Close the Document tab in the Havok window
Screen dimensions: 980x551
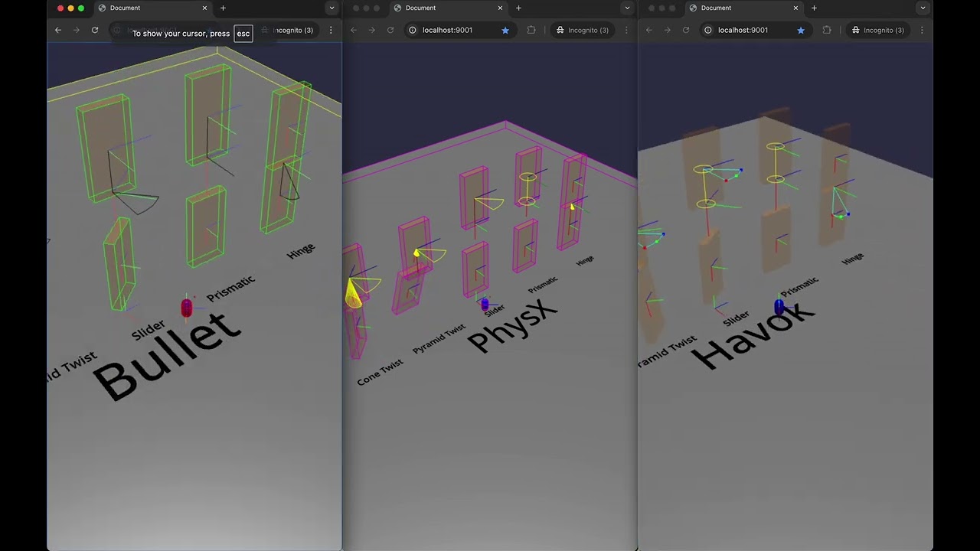coord(795,8)
